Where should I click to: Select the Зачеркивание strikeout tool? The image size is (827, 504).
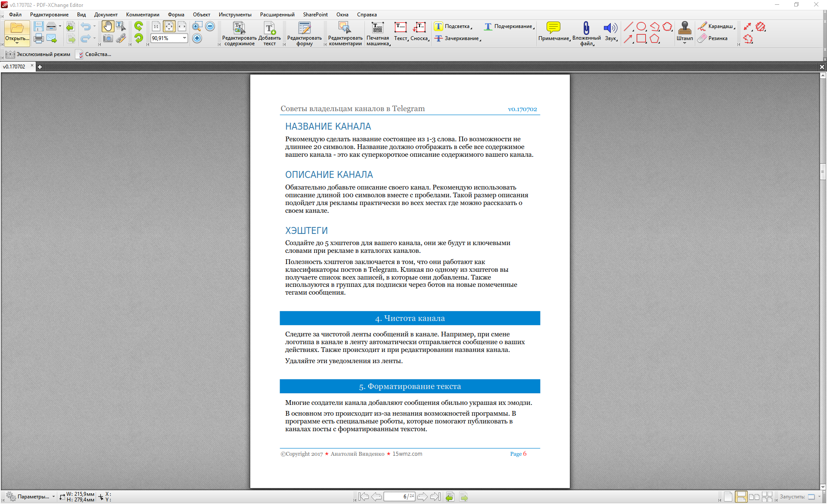click(457, 38)
